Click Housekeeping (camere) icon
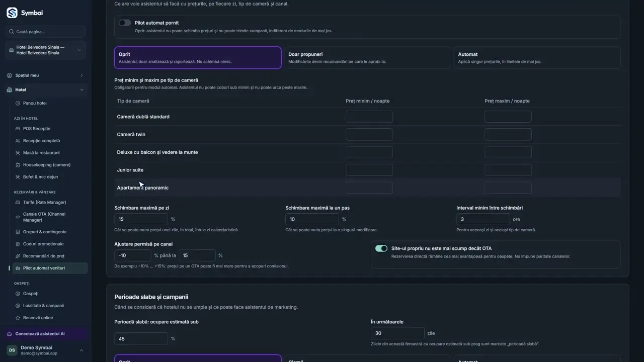 pos(18,165)
